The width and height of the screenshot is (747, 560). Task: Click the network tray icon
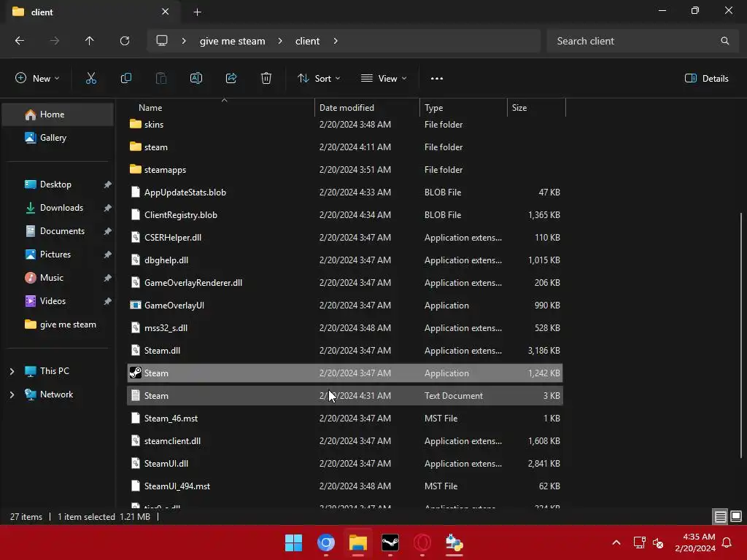(639, 542)
